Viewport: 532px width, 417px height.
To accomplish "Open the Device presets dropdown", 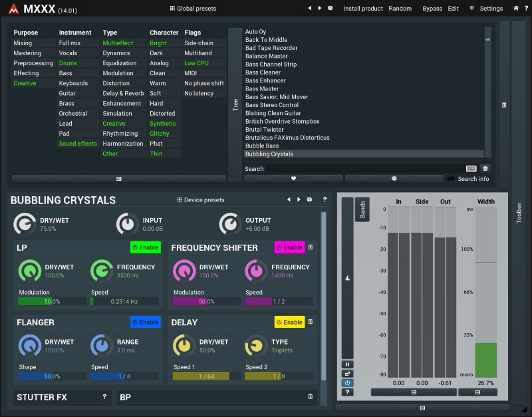I will (x=200, y=200).
